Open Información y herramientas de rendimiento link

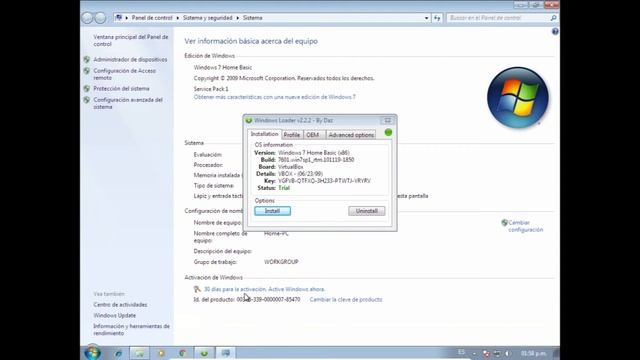[x=131, y=330]
